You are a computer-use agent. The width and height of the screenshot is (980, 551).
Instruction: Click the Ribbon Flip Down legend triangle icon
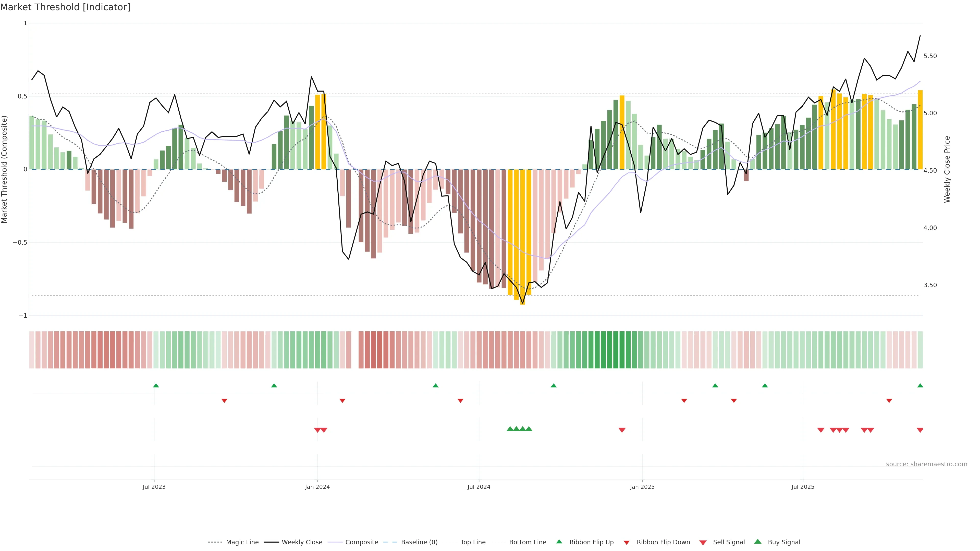pos(627,542)
